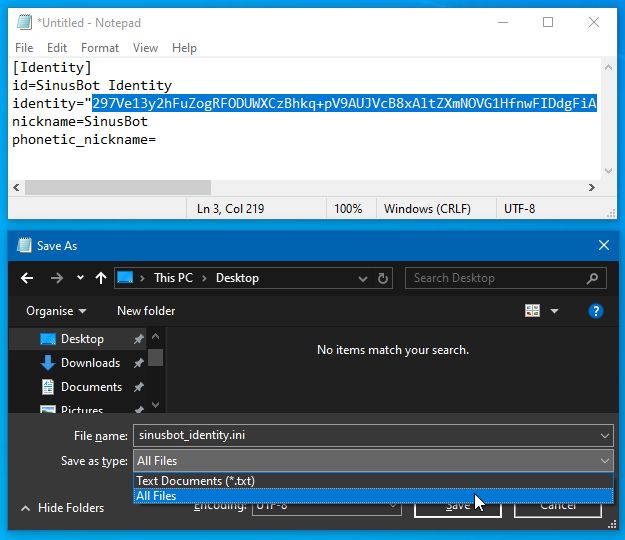Click the pin icon beside Documents
The height and width of the screenshot is (540, 625).
tap(138, 387)
